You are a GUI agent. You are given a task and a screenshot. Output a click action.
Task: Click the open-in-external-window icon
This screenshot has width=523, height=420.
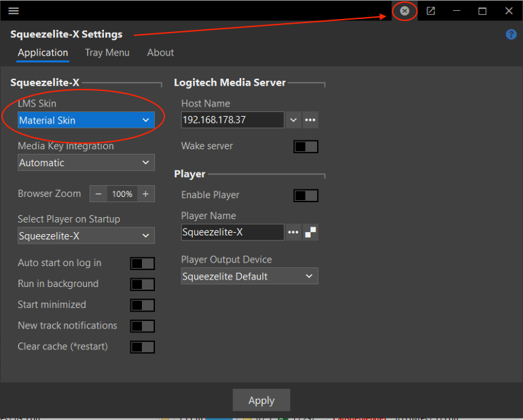(x=431, y=11)
